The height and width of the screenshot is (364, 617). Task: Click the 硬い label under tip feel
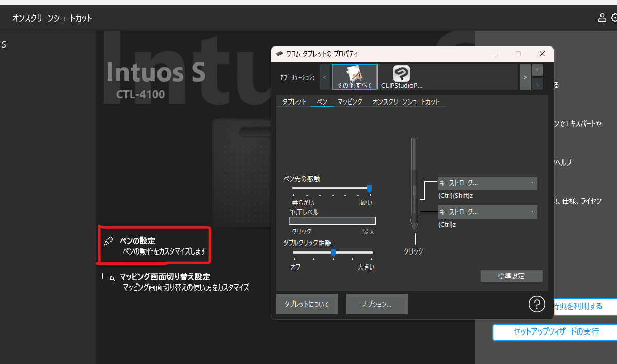367,203
